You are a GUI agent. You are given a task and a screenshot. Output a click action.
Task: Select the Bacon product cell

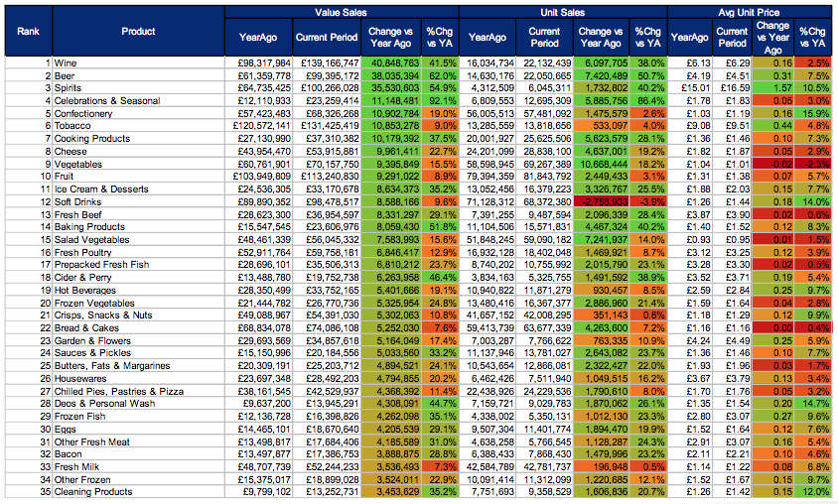138,454
